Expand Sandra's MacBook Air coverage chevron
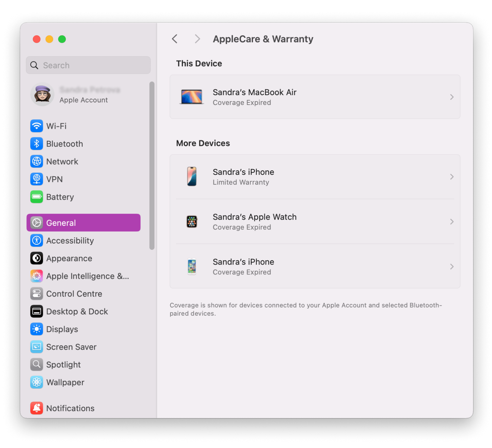The width and height of the screenshot is (492, 448). coord(452,97)
